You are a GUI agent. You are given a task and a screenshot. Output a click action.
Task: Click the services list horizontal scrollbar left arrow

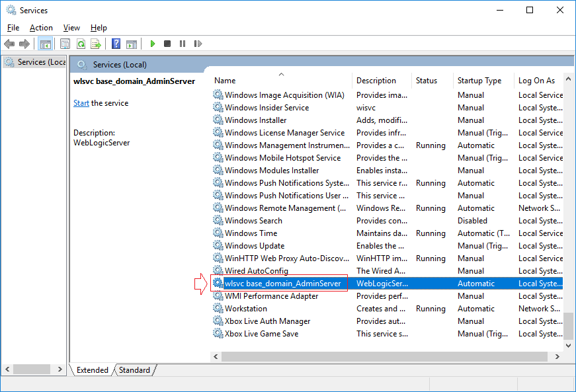[x=216, y=356]
